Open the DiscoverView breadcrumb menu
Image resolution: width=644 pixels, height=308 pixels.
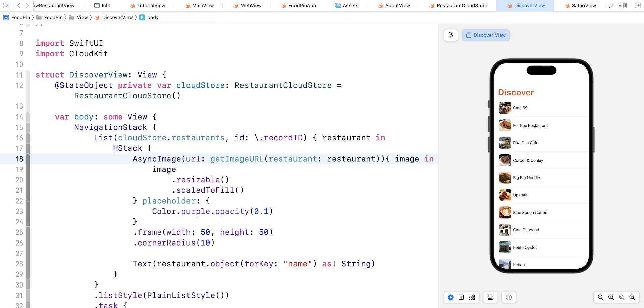[117, 17]
